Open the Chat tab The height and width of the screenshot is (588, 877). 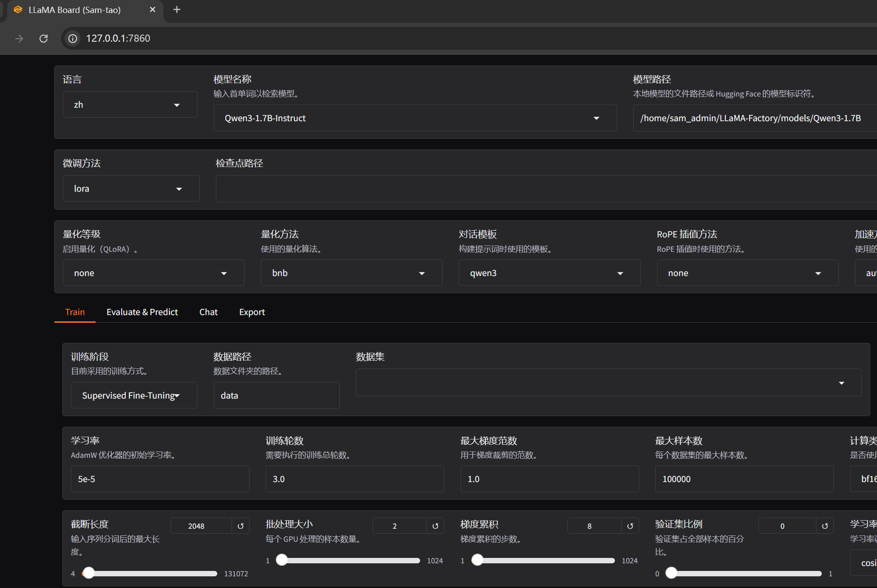tap(208, 312)
